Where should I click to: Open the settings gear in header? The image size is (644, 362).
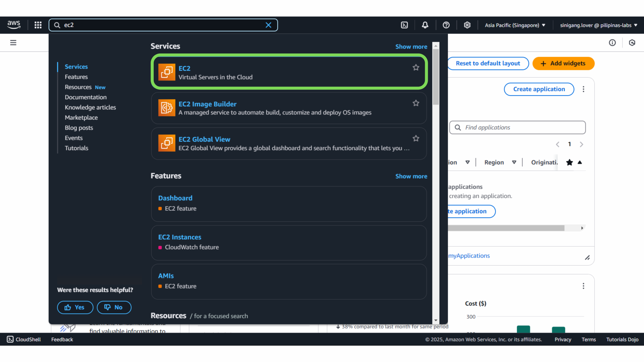pyautogui.click(x=467, y=25)
